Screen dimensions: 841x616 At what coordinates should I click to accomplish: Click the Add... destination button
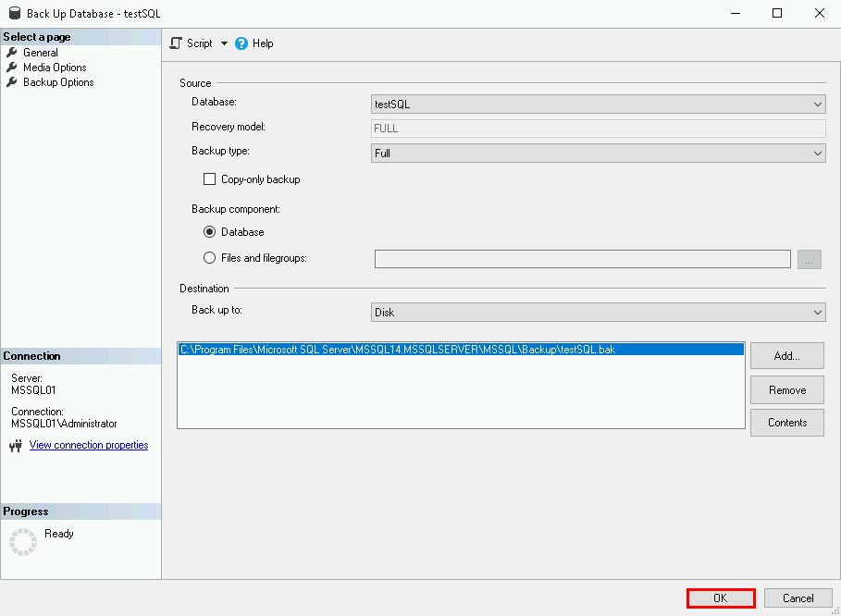786,356
